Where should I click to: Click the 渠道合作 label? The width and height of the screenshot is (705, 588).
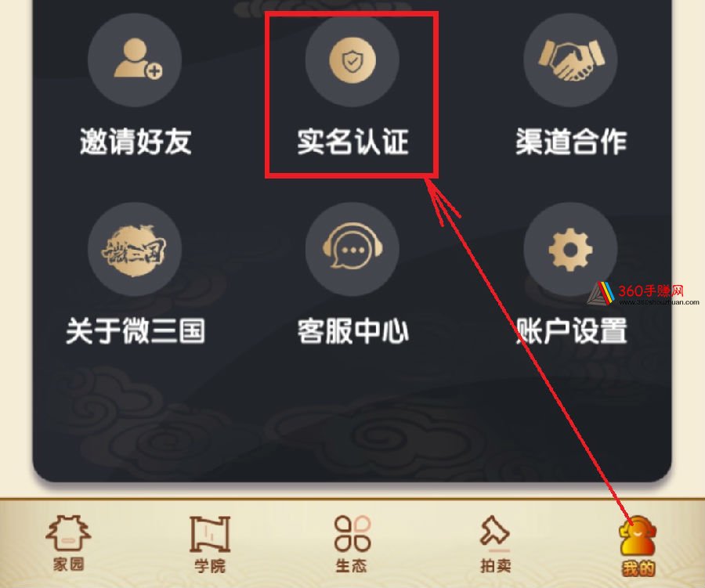(x=571, y=142)
